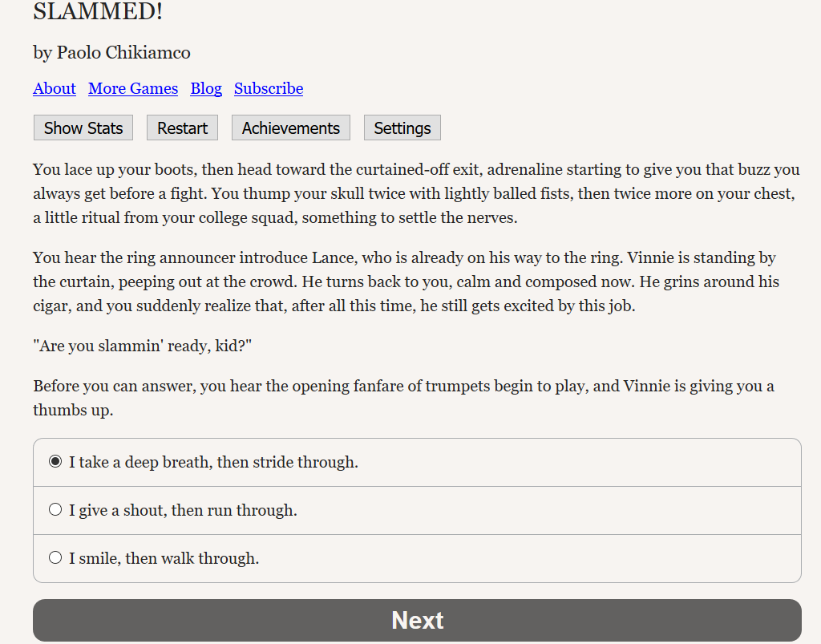The height and width of the screenshot is (644, 821).
Task: View the Achievements button
Action: click(290, 128)
